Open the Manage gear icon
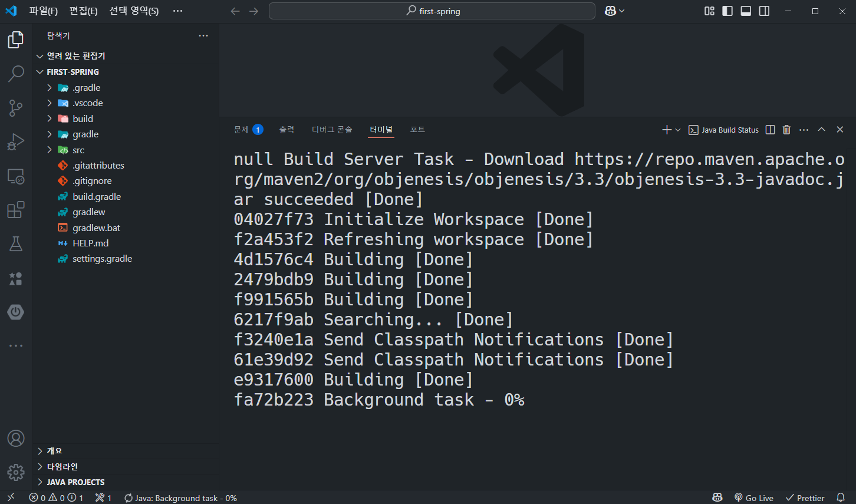 pos(16,472)
